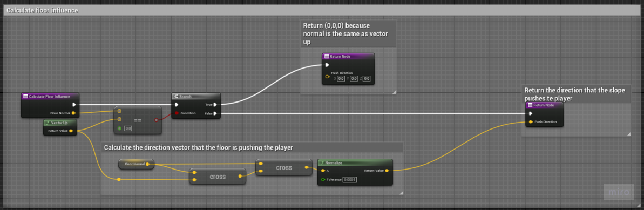Click the output pin of the first cross node
Image resolution: width=644 pixels, height=210 pixels.
coord(240,176)
